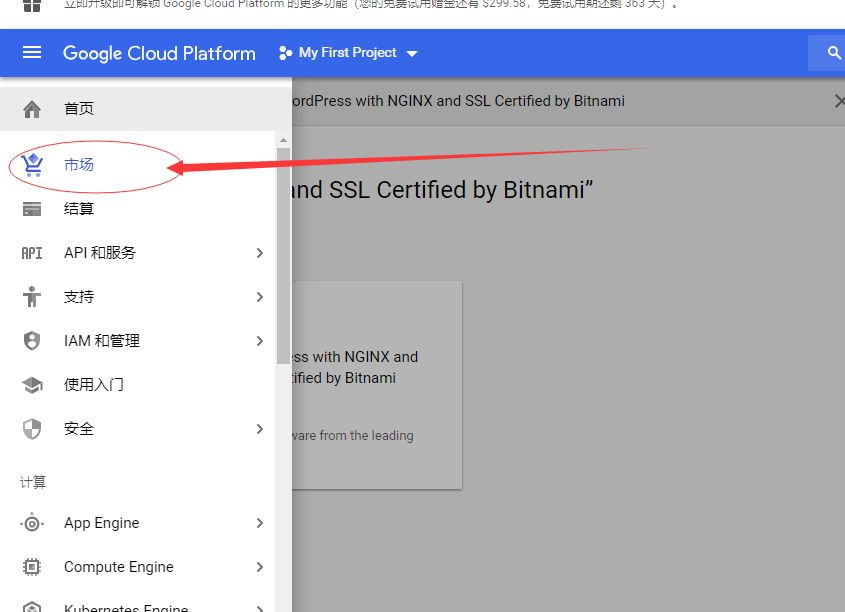Click the project dots icon
Viewport: 845px width, 612px height.
tap(286, 53)
